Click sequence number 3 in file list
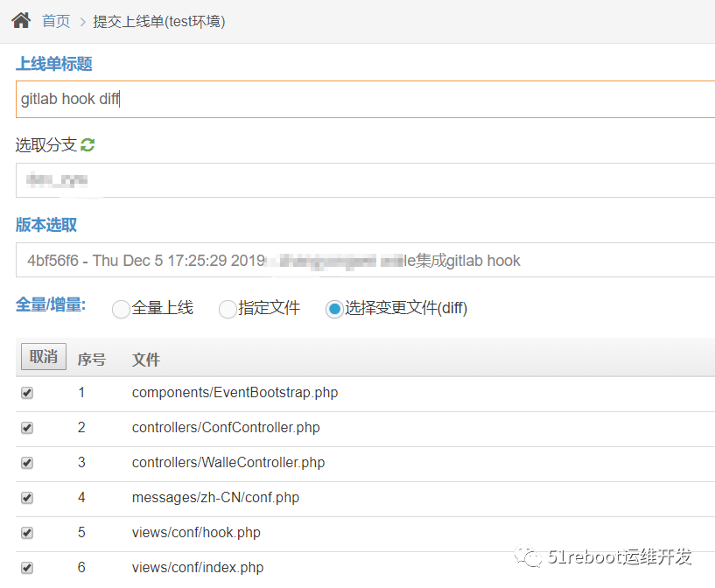715x588 pixels. [81, 463]
